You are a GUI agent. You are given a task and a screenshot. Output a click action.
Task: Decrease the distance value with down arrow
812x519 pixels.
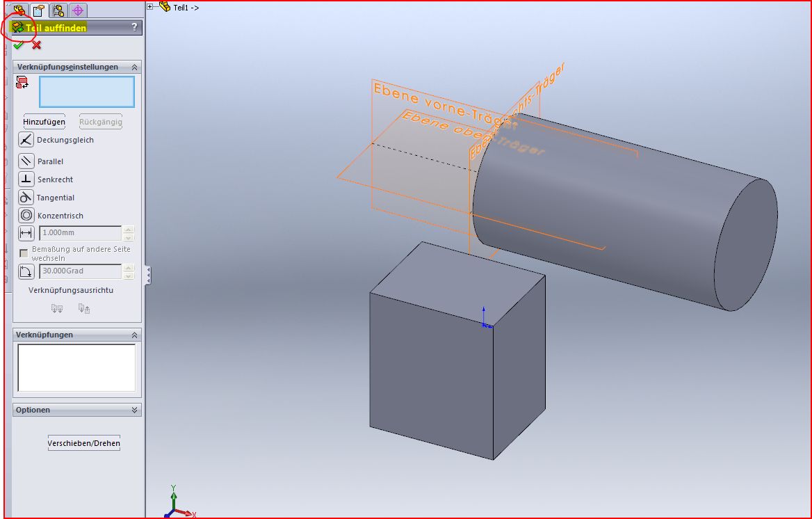[x=129, y=237]
